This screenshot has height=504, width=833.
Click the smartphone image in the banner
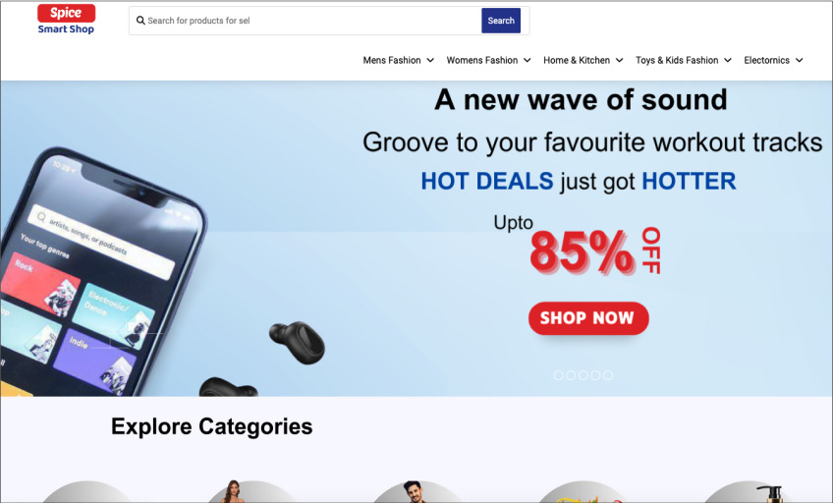101,273
